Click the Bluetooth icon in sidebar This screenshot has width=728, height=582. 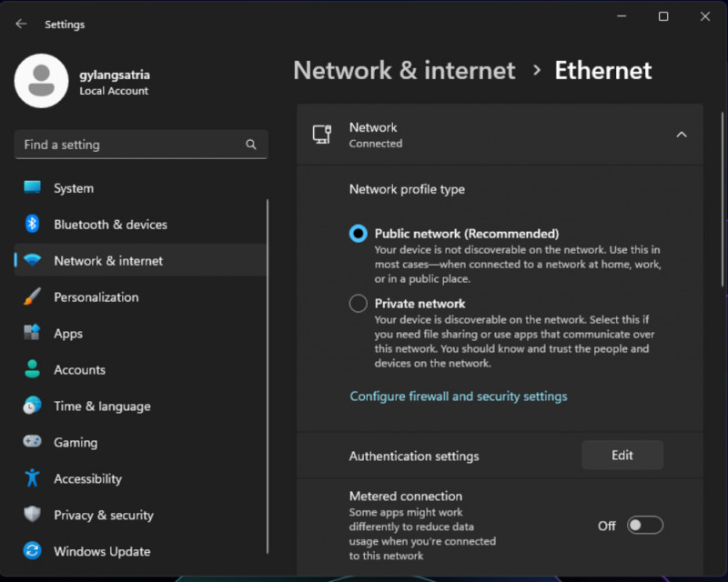click(x=32, y=225)
